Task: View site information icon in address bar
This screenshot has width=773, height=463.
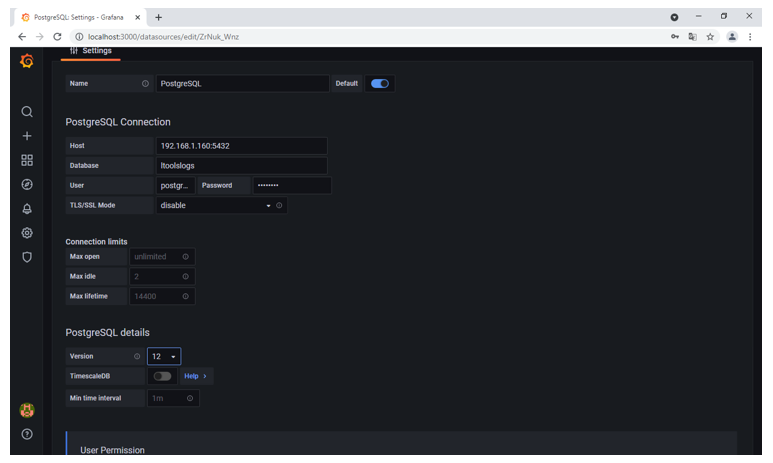Action: [x=79, y=37]
